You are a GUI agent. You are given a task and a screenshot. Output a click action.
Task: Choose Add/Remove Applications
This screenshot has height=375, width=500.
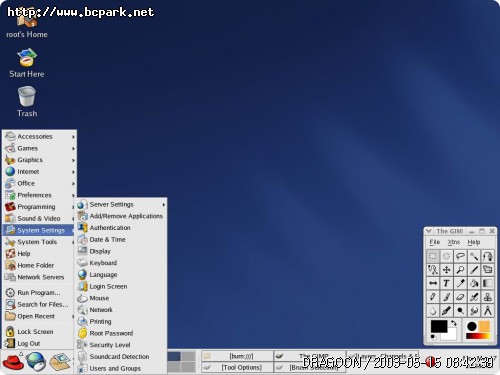(121, 216)
